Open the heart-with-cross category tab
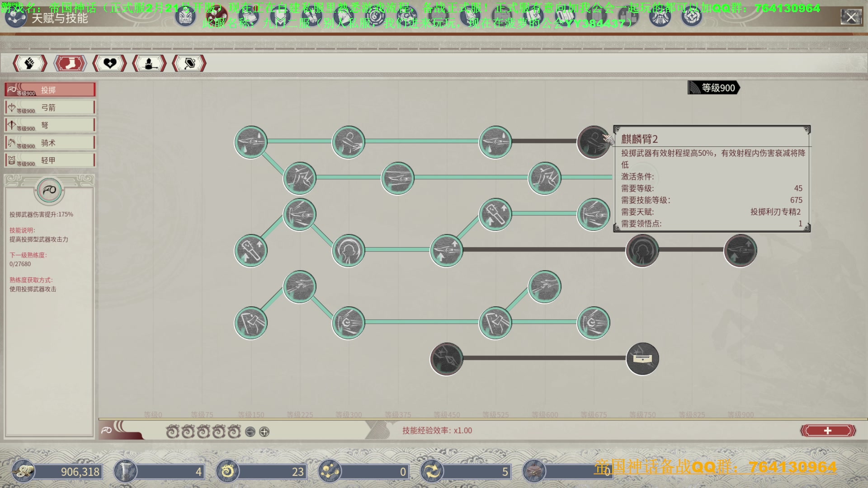868x488 pixels. [109, 63]
